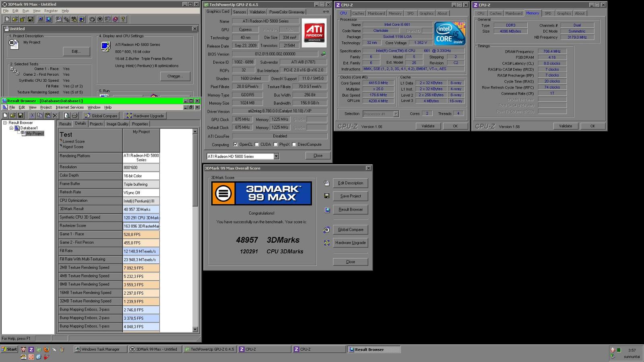
Task: Open Project menu in Result Browser
Action: pyautogui.click(x=46, y=108)
